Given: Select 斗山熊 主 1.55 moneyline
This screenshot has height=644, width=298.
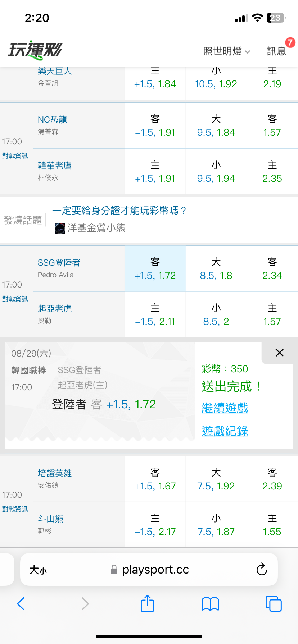Looking at the screenshot, I should point(272,525).
